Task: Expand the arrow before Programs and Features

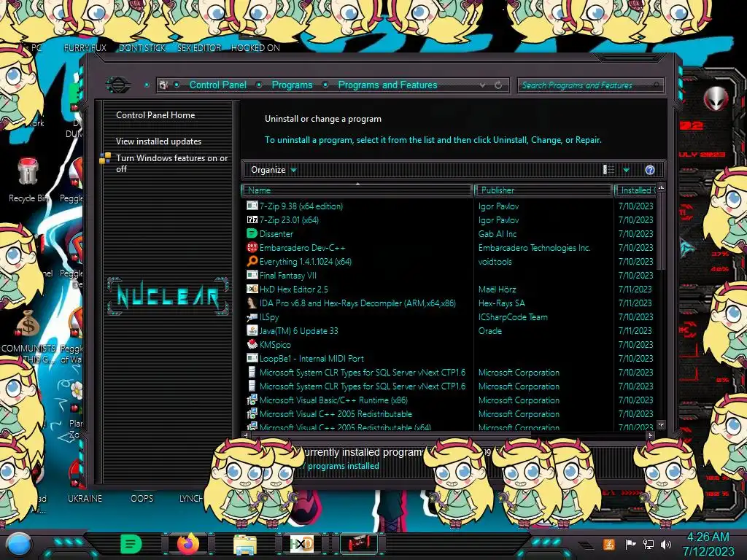Action: (325, 85)
